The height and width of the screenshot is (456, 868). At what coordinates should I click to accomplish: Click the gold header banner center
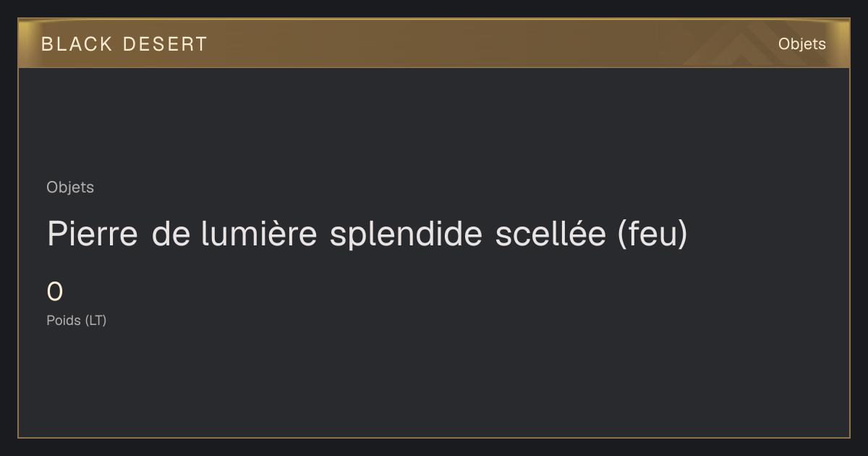point(434,44)
